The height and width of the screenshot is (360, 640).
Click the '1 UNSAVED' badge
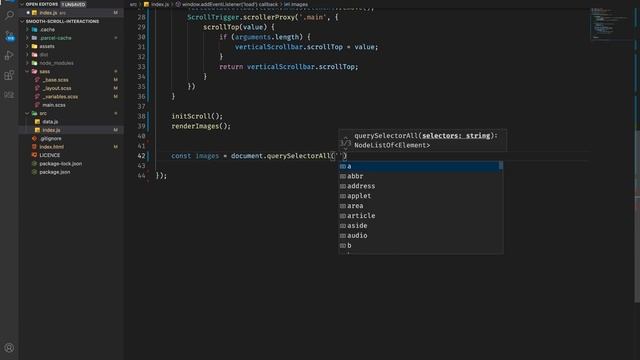click(x=73, y=4)
